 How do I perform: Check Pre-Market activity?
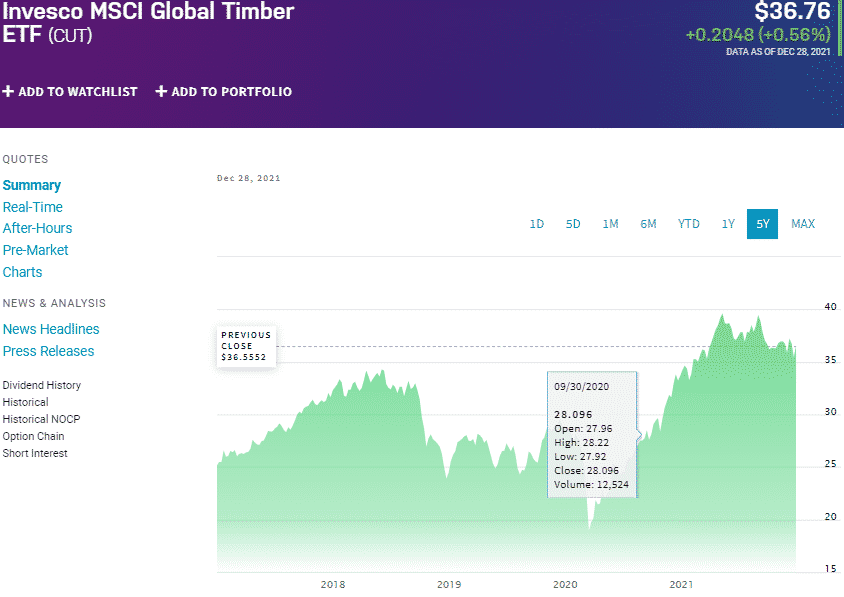(x=35, y=250)
